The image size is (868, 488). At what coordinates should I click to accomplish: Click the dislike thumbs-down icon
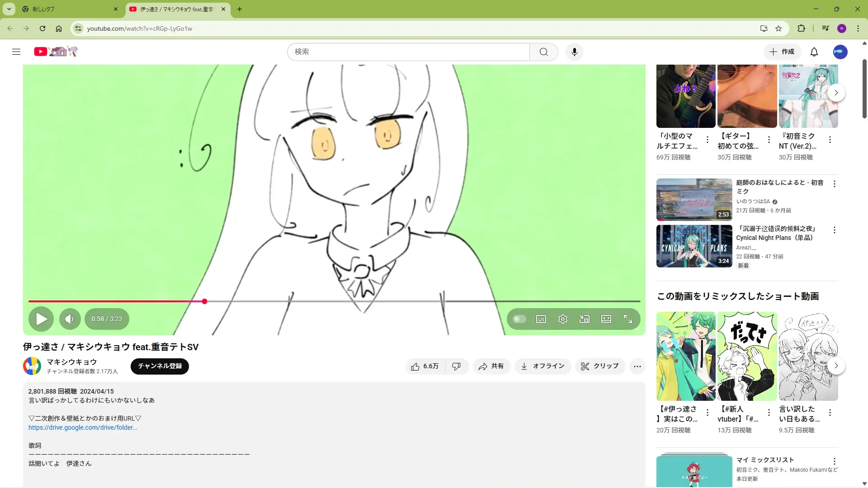(456, 366)
